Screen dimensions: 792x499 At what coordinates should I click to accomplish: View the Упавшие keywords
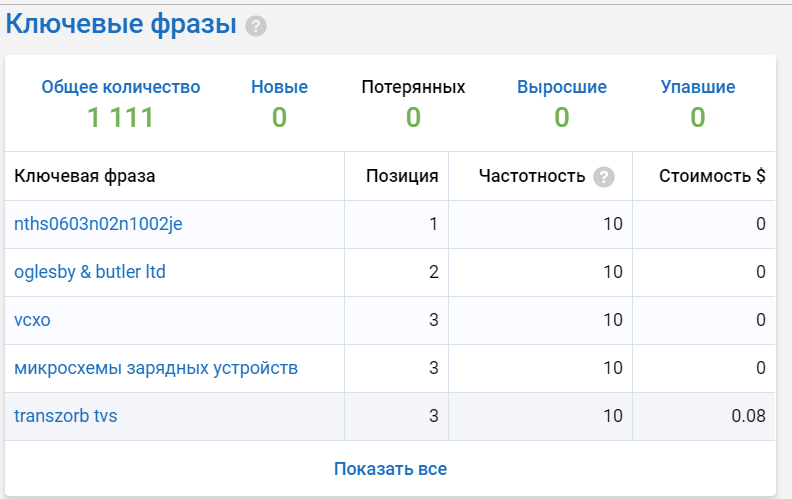click(697, 87)
